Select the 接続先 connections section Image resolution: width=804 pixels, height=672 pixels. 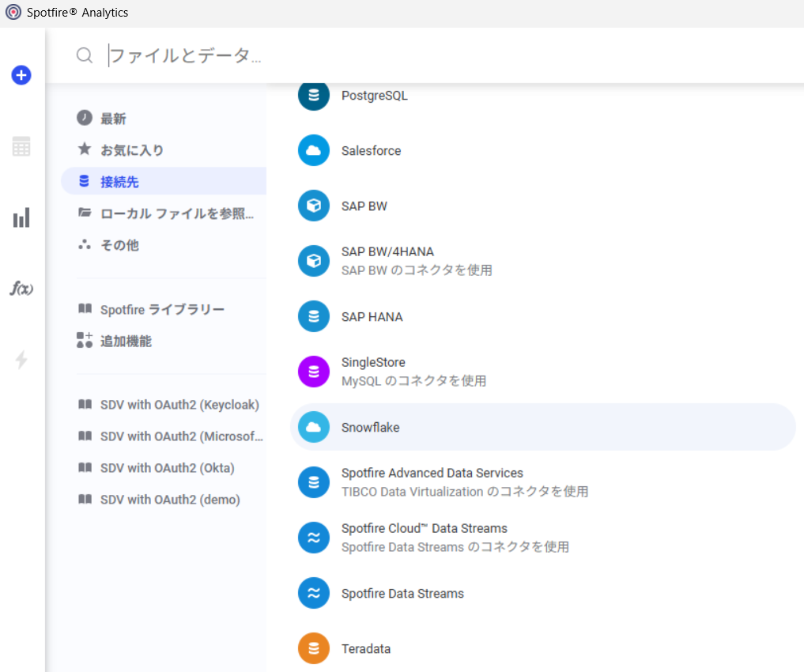pos(164,181)
